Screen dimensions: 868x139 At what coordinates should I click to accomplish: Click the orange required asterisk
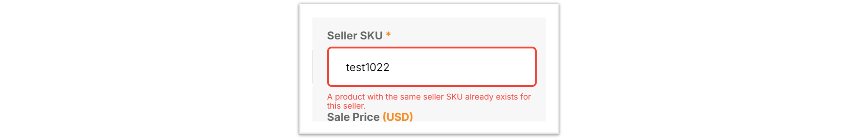point(388,35)
